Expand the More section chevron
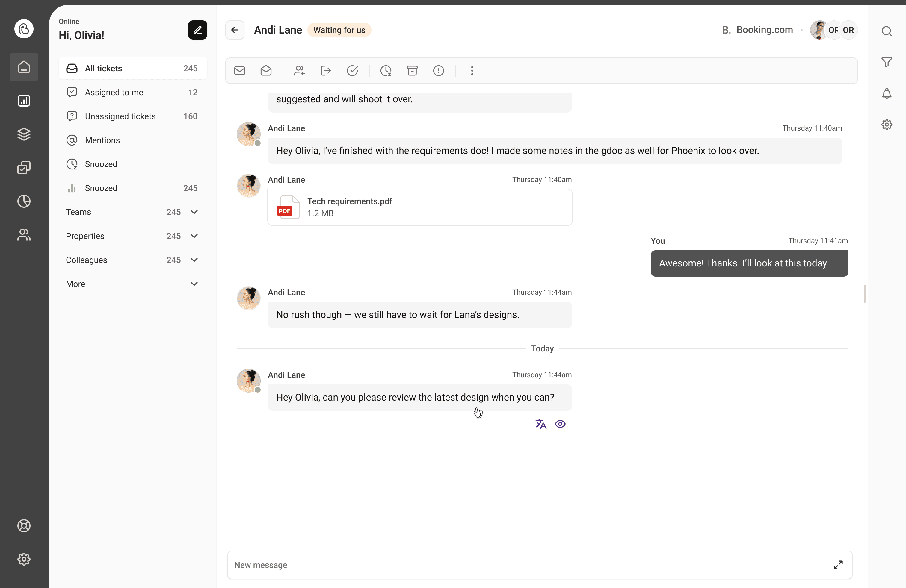Screen dimensions: 906x588 (194, 284)
